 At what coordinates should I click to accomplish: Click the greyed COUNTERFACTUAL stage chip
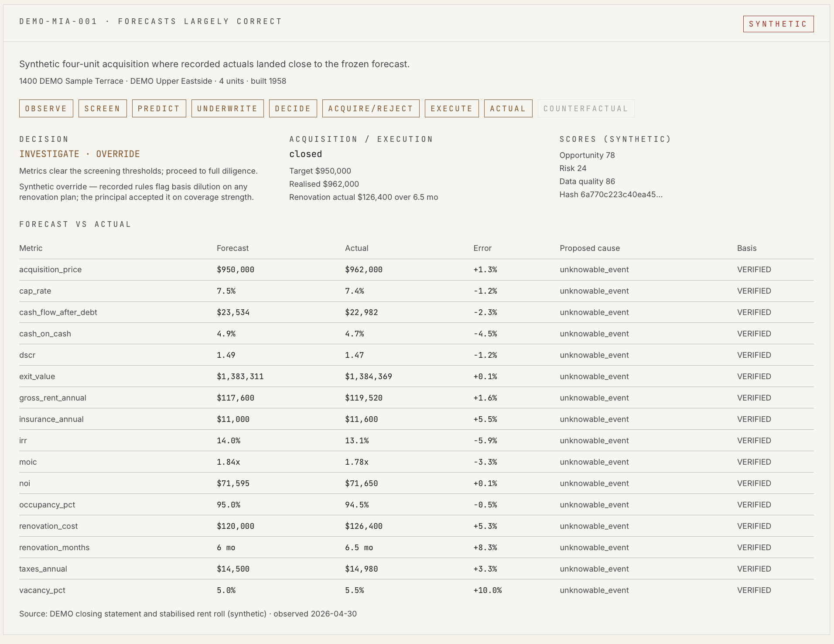click(586, 109)
